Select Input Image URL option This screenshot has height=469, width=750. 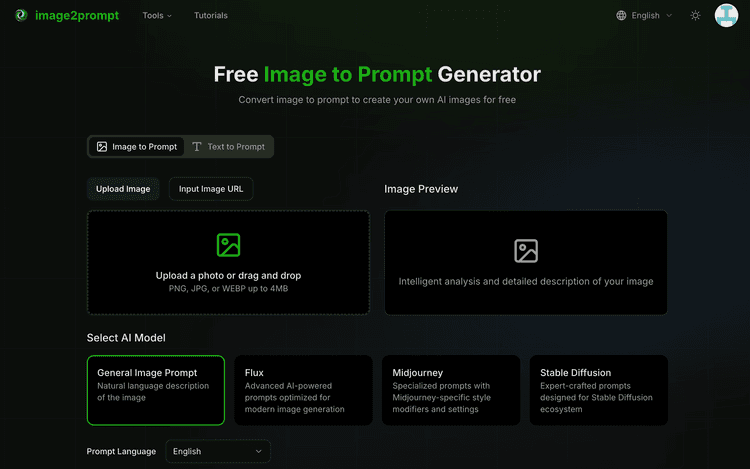tap(211, 189)
